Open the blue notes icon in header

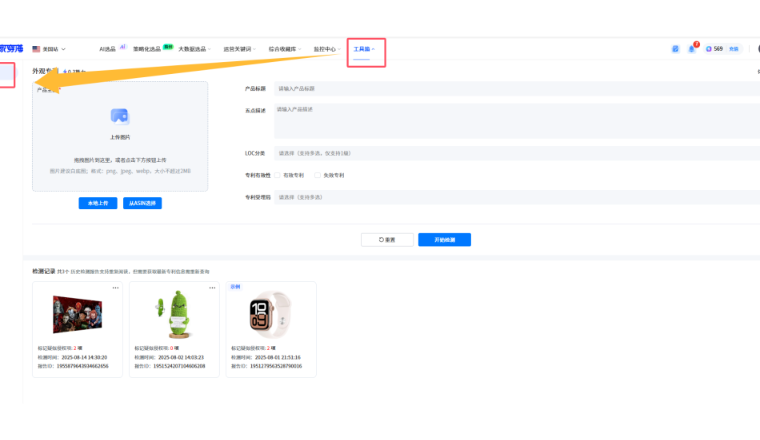675,49
